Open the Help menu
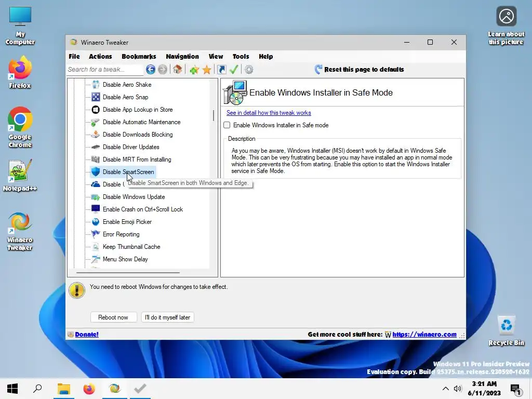 pos(265,56)
